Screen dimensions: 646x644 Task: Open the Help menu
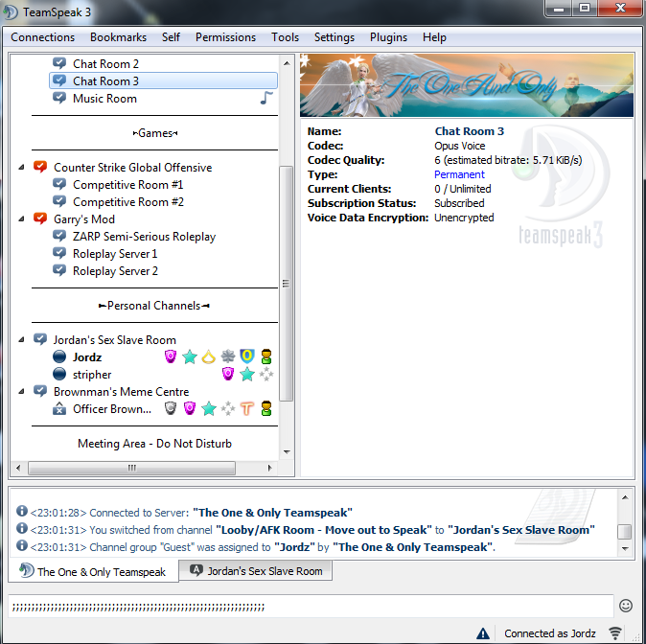point(434,37)
